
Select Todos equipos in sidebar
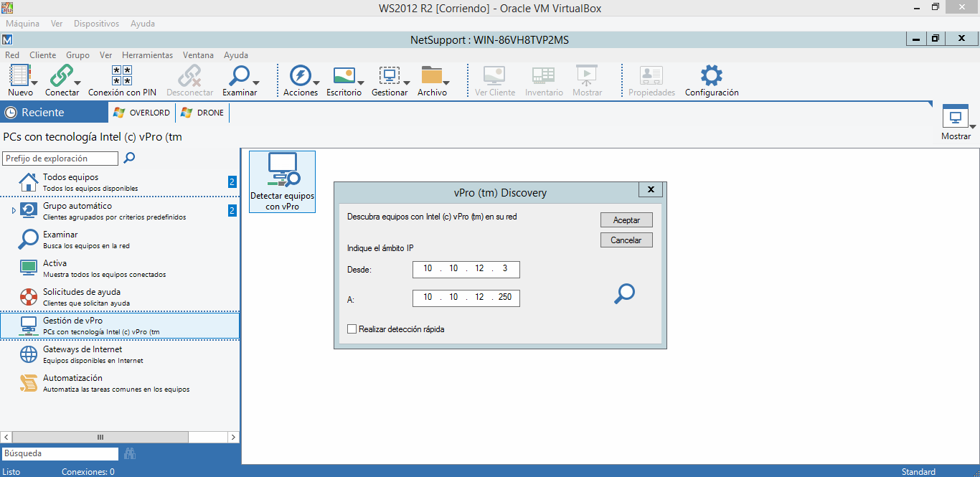click(x=120, y=182)
